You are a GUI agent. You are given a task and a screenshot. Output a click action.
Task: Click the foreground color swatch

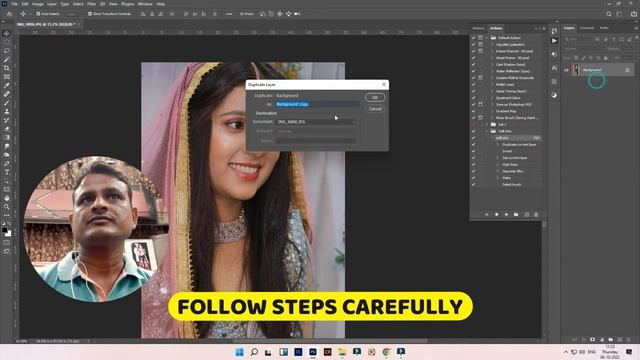(x=4, y=230)
